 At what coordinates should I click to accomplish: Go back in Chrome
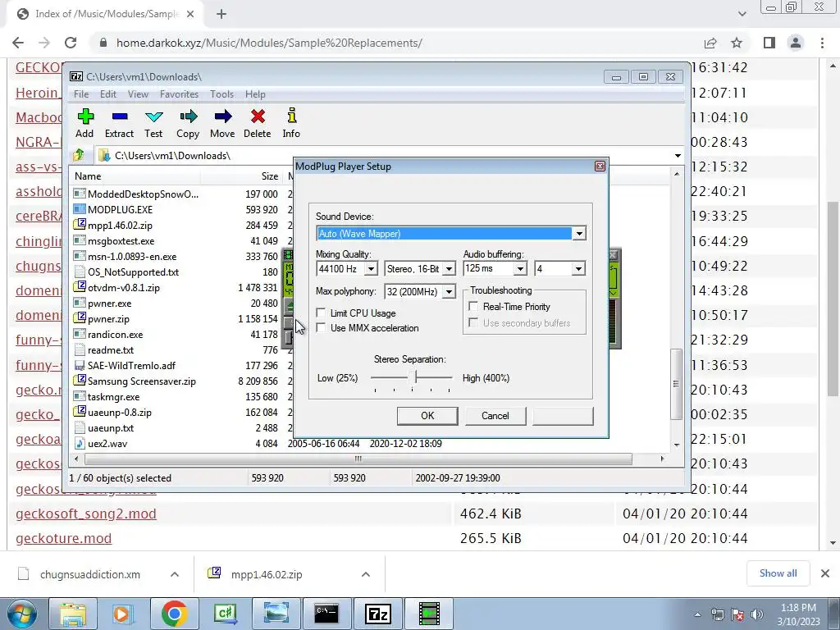(x=18, y=43)
